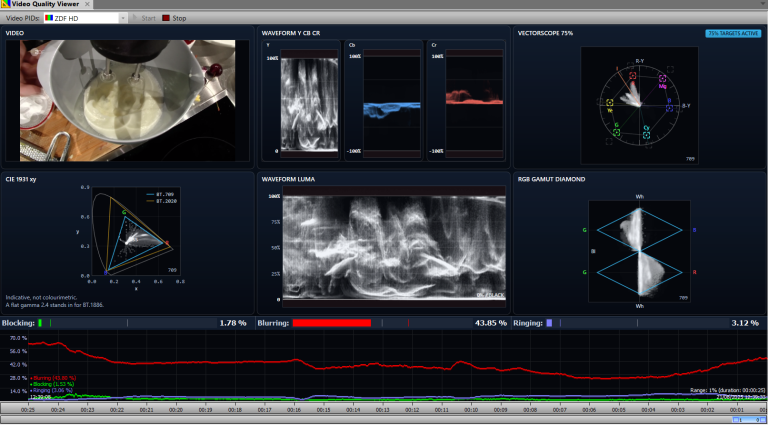The width and height of the screenshot is (768, 425).
Task: Click the Y waveform plot
Action: [309, 103]
